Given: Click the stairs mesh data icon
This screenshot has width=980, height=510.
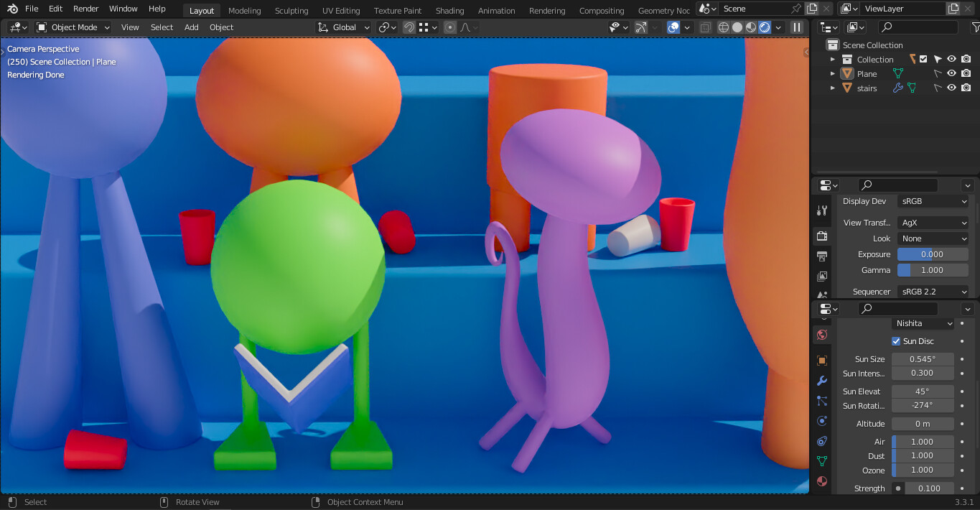Looking at the screenshot, I should pyautogui.click(x=912, y=88).
